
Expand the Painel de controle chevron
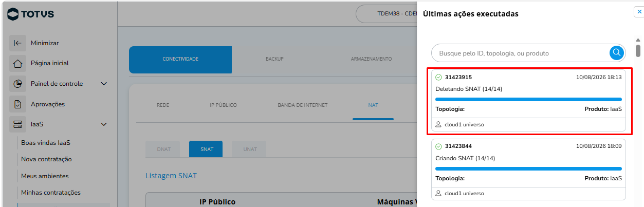coord(103,84)
